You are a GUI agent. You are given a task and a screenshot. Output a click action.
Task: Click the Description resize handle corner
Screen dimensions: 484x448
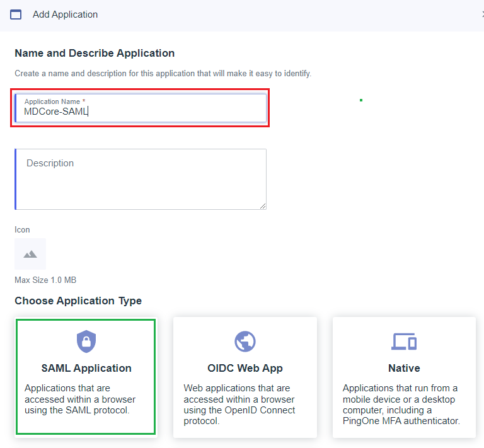[263, 206]
